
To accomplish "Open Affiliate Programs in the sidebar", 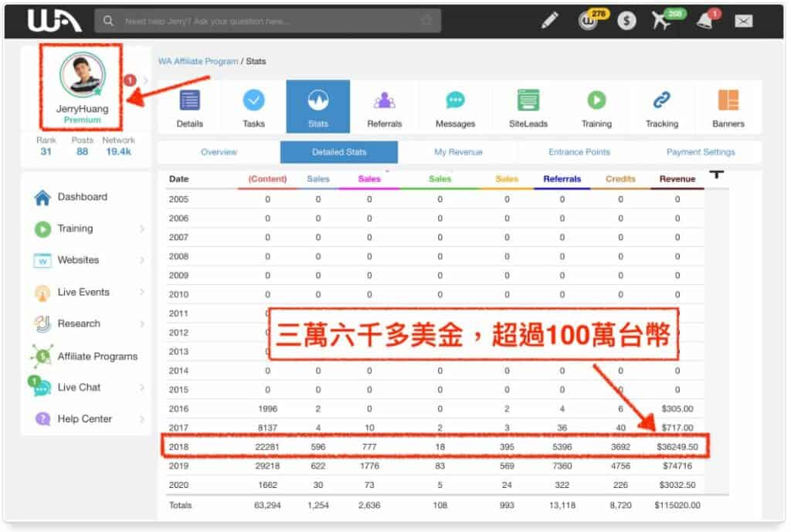I will tap(98, 357).
